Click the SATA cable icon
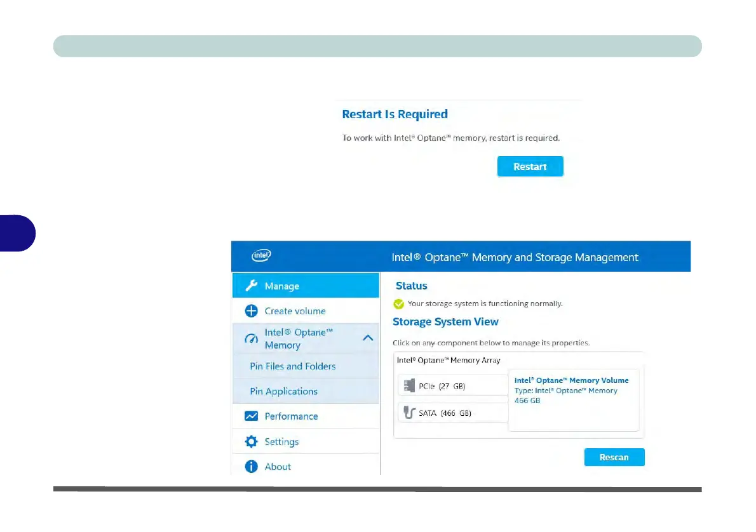756x532 pixels. coord(409,413)
